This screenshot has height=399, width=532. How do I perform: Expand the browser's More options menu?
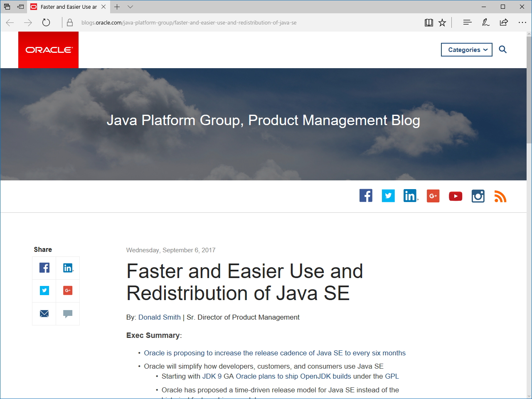click(522, 22)
